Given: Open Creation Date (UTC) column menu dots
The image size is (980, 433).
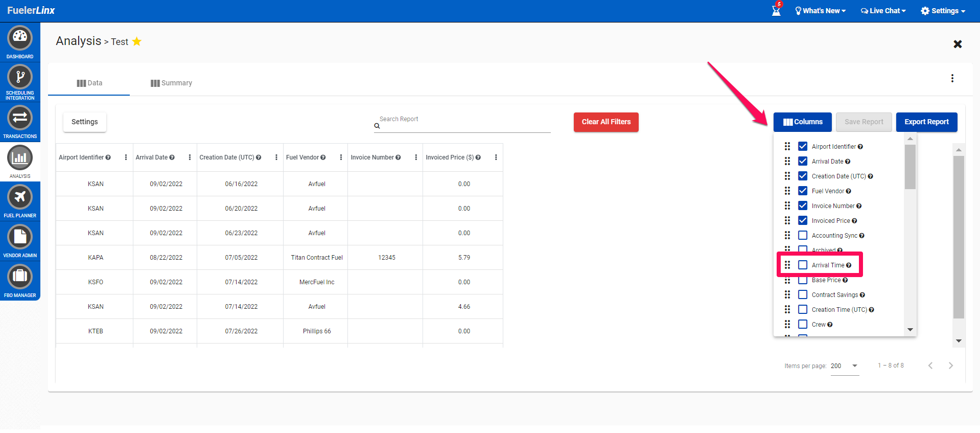Looking at the screenshot, I should coord(276,157).
